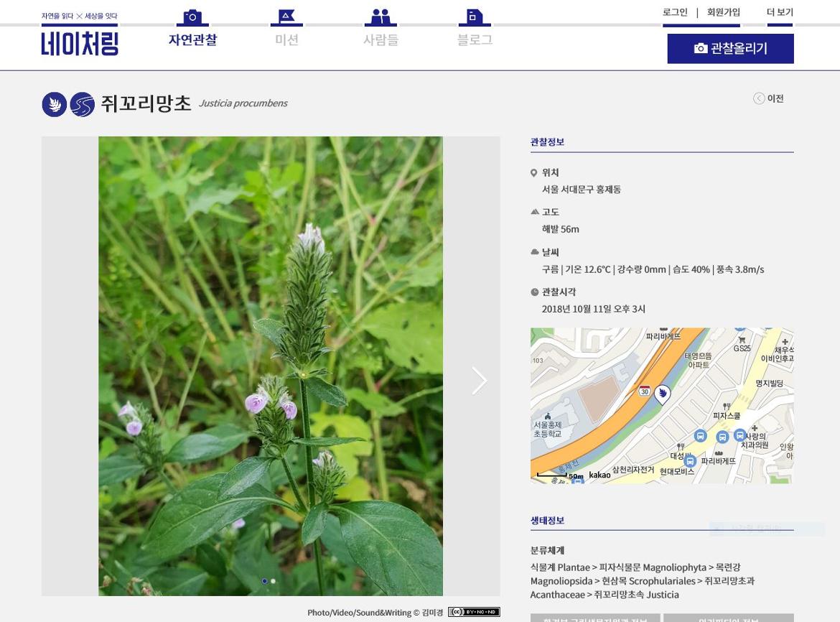
Task: Go back using the 이전 button
Action: pyautogui.click(x=768, y=98)
